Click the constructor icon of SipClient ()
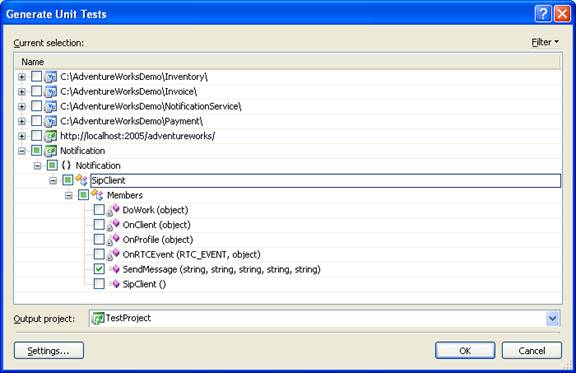Image resolution: width=576 pixels, height=373 pixels. point(114,284)
